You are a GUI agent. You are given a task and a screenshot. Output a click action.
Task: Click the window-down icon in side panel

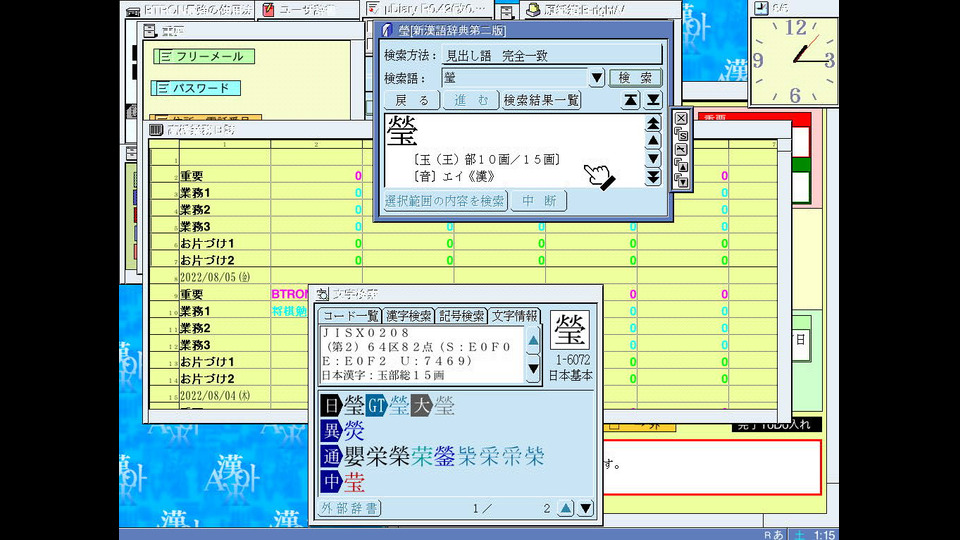point(681,181)
